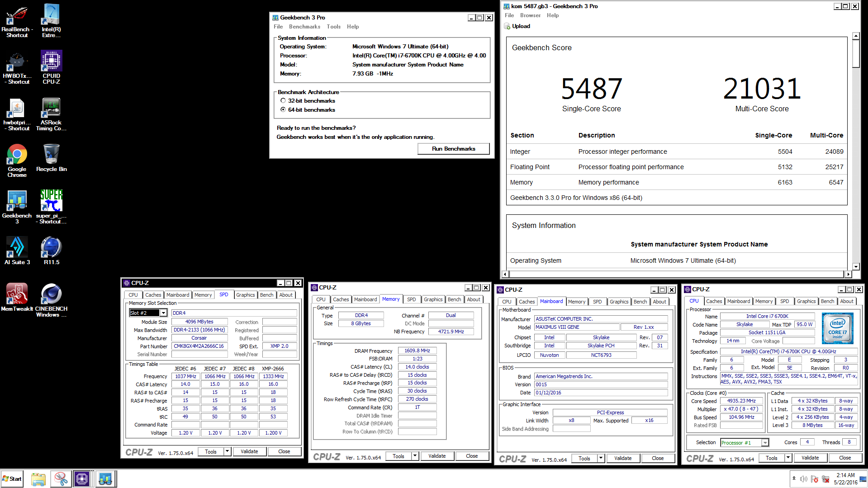The image size is (868, 488).
Task: Open Help menu in Geekbench 3 Pro
Action: [353, 27]
